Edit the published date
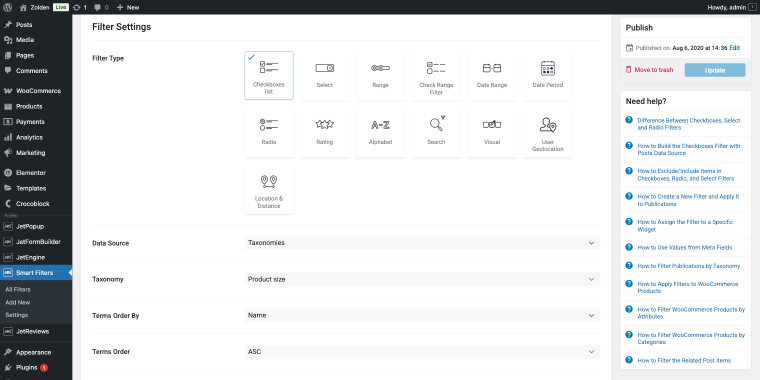Image resolution: width=760 pixels, height=380 pixels. pyautogui.click(x=734, y=48)
